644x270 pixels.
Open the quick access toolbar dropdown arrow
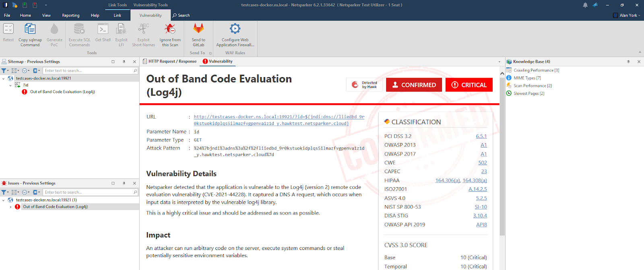pos(46,5)
